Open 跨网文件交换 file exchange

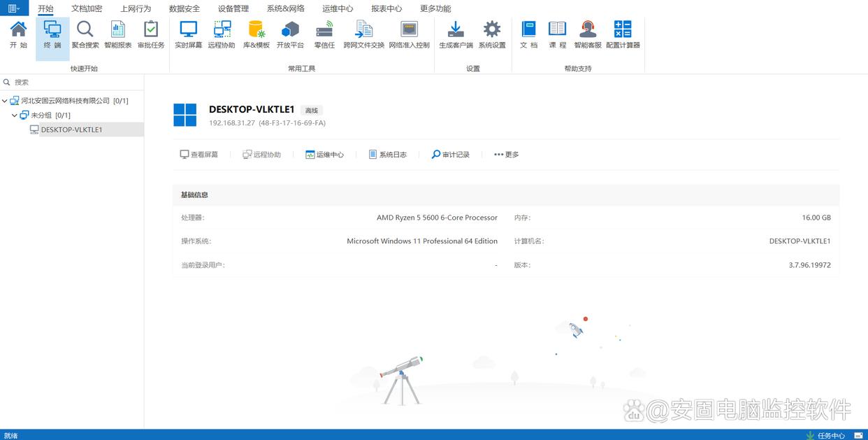click(363, 34)
